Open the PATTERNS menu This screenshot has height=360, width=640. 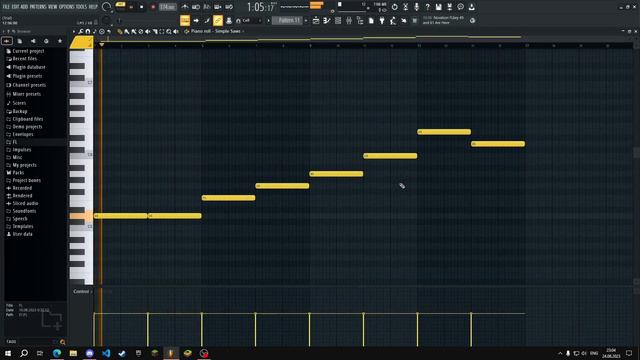pos(38,7)
